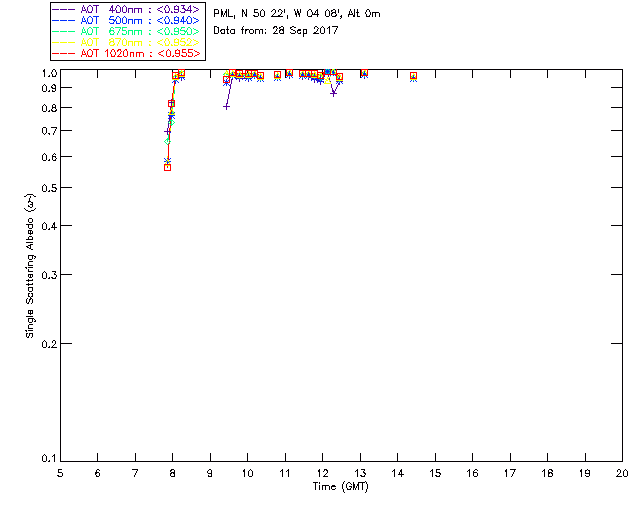Screen dimensions: 640x512
Task: Click x-axis tick label 13
Action: pos(360,473)
